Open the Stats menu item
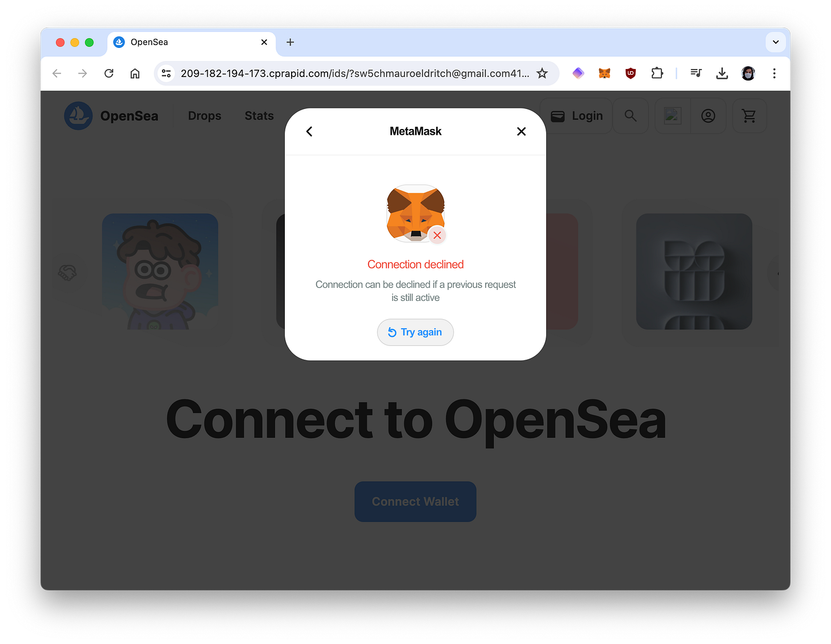 click(259, 116)
